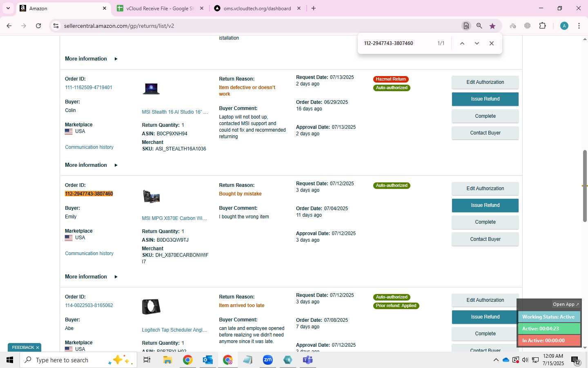The width and height of the screenshot is (588, 368).
Task: Go back to the previous page
Action: click(x=9, y=26)
